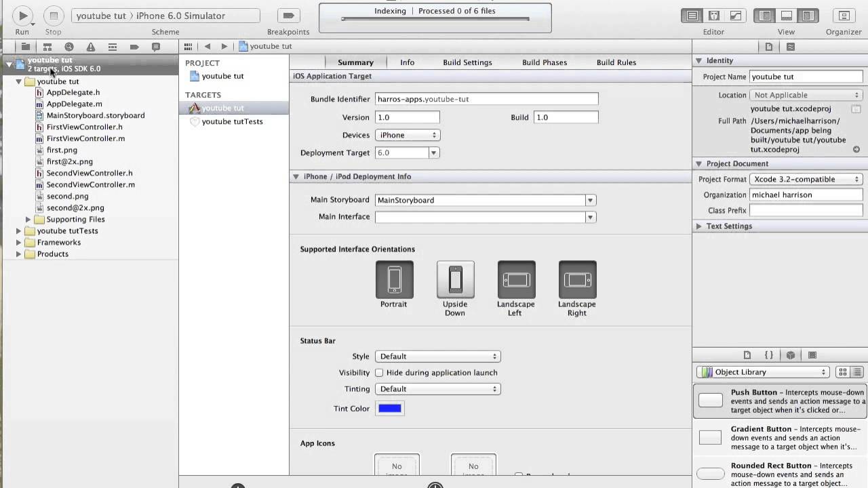Show the File inspector in utilities
The height and width of the screenshot is (488, 868).
[769, 47]
